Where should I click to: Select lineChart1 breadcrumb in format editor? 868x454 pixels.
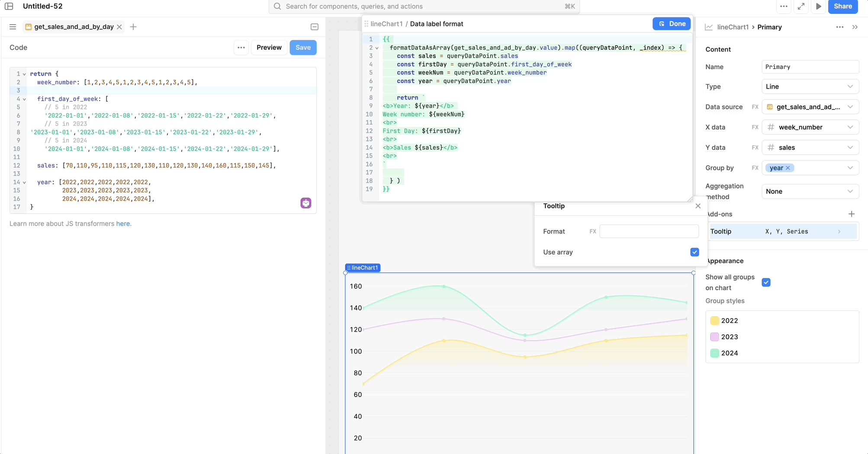click(386, 24)
